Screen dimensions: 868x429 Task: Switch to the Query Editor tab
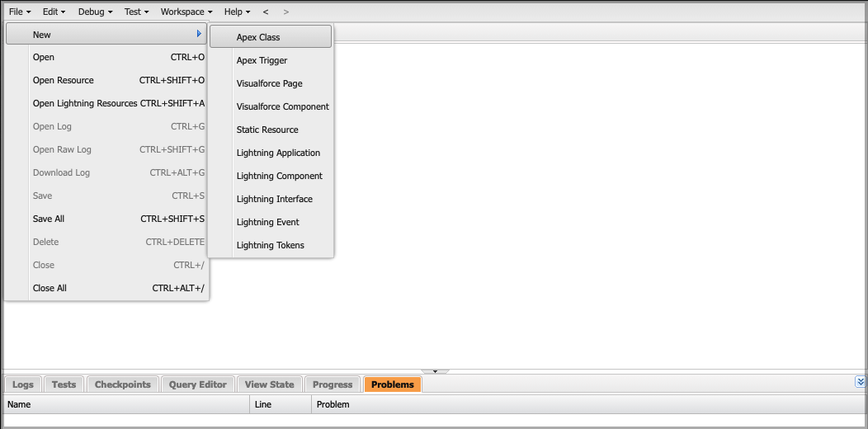pos(198,384)
